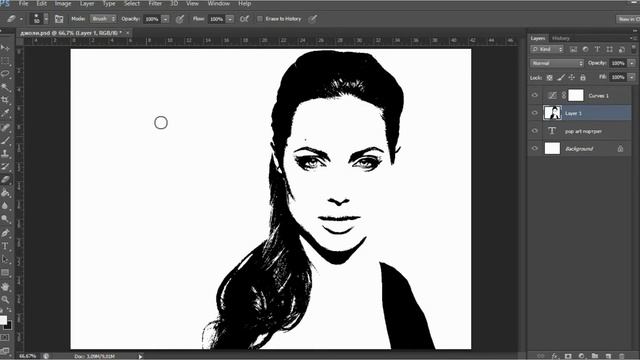Select the Crop tool
Screen dimensions: 640x360
[x=5, y=100]
